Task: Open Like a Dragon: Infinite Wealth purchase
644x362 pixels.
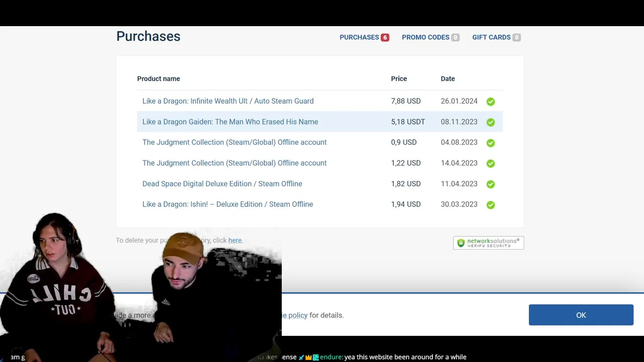Action: click(x=228, y=101)
